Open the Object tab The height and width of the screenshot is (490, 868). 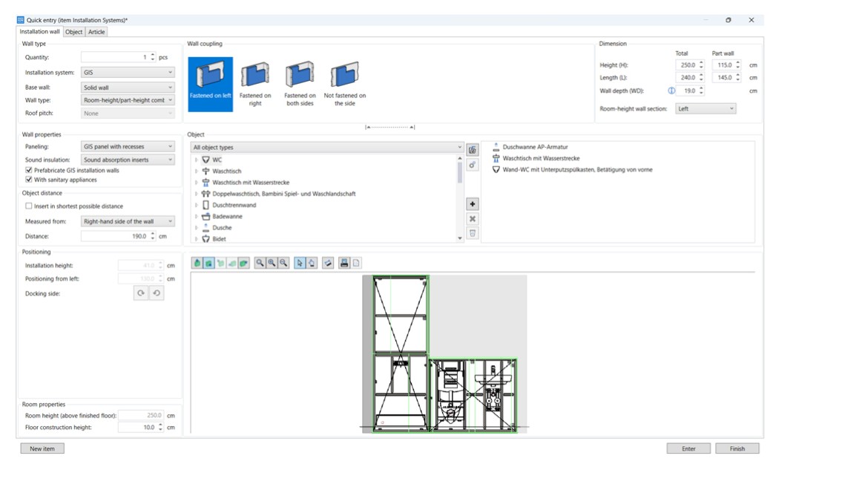(73, 32)
